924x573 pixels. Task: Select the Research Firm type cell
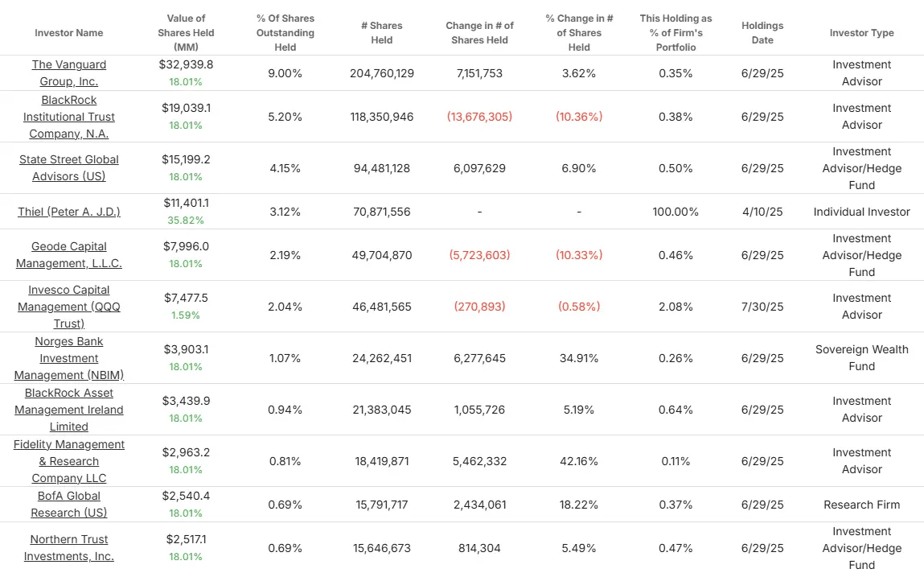click(861, 505)
